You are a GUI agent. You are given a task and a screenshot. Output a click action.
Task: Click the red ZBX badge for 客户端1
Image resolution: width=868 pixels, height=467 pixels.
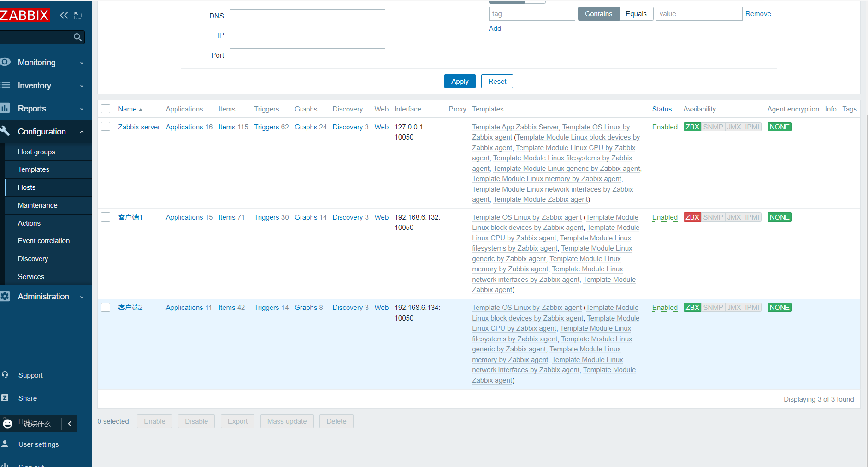692,217
